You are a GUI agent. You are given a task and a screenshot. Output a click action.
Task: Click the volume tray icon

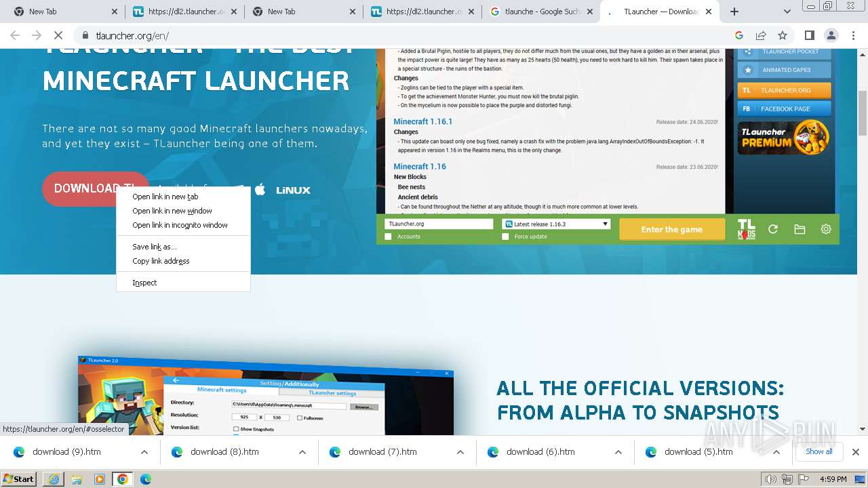770,479
